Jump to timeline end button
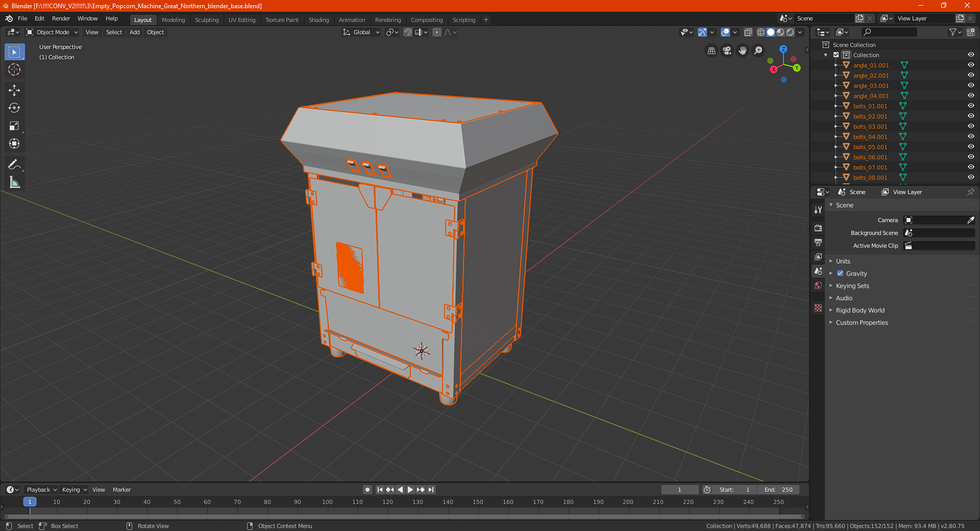The image size is (980, 531). pyautogui.click(x=431, y=490)
